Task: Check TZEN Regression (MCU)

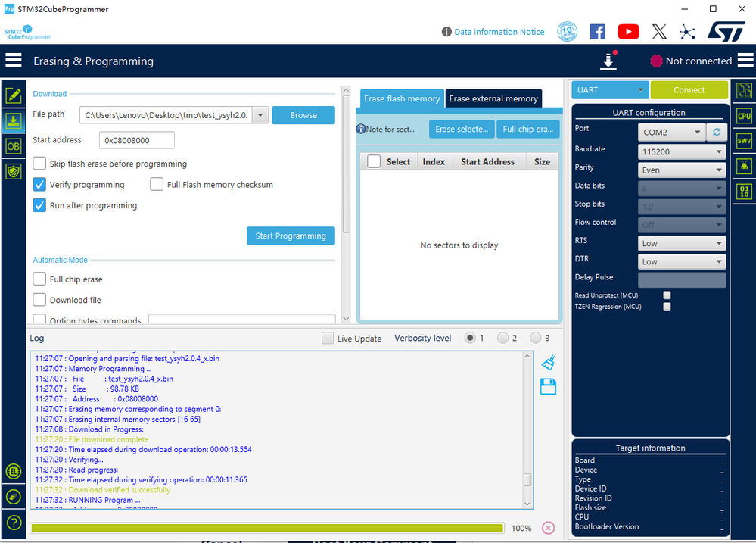Action: coord(667,307)
